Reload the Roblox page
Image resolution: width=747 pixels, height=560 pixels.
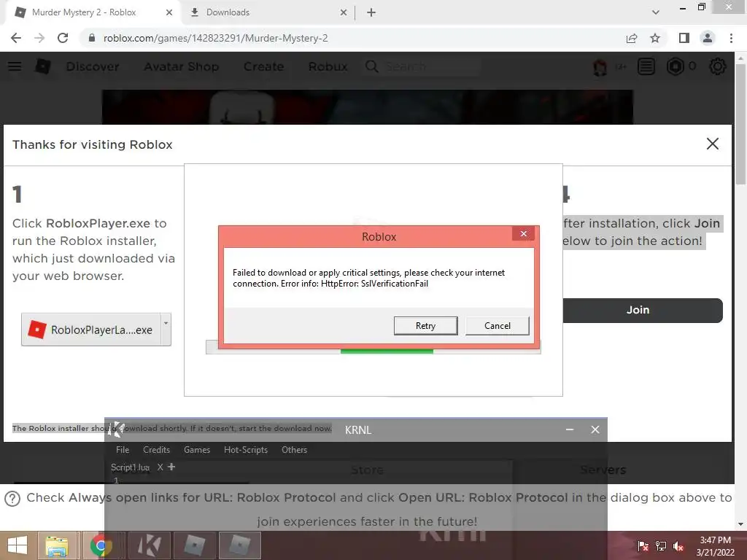pos(63,38)
